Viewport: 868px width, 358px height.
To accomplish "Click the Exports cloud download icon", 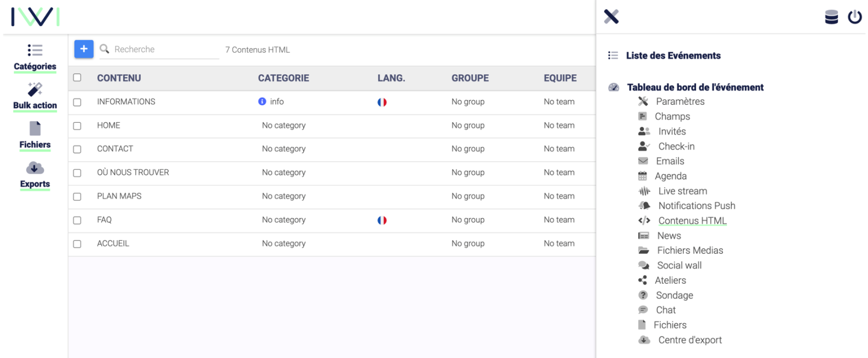I will (x=35, y=168).
